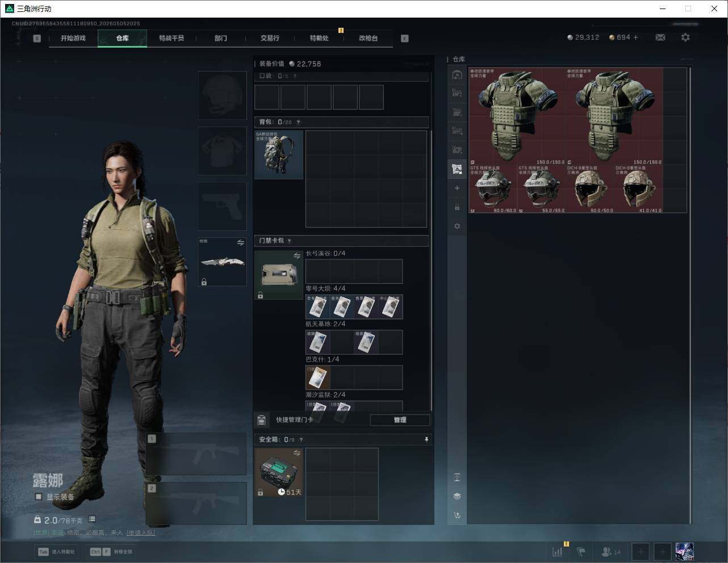This screenshot has height=563, width=728.
Task: Click the help icon next to 安全箱
Action: pos(301,439)
